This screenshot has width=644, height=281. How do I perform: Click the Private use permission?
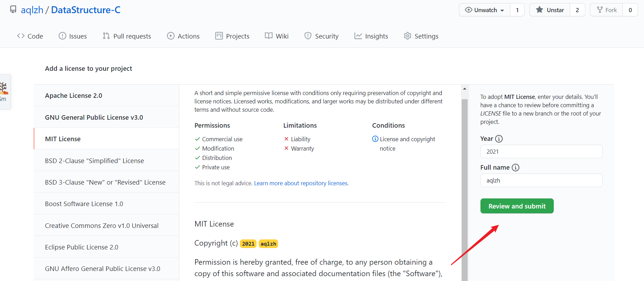216,167
